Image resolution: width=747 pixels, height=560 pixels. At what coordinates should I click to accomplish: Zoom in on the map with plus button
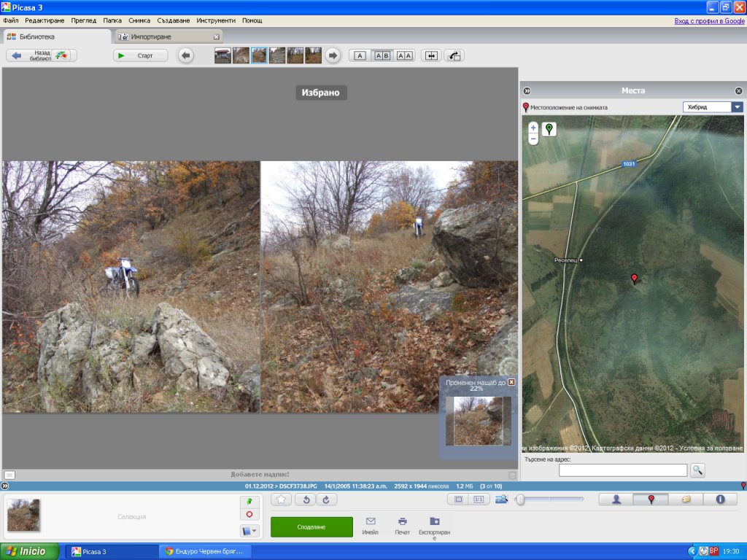533,127
